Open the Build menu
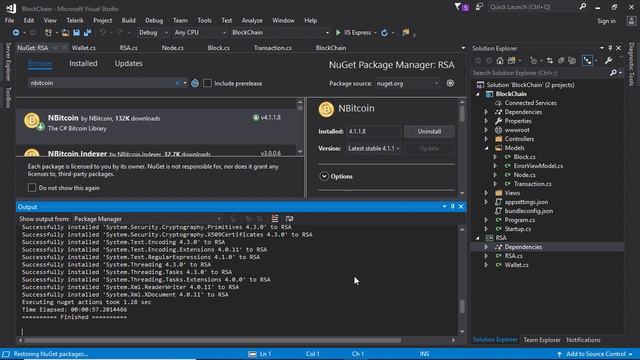This screenshot has width=640, height=360. click(x=129, y=20)
